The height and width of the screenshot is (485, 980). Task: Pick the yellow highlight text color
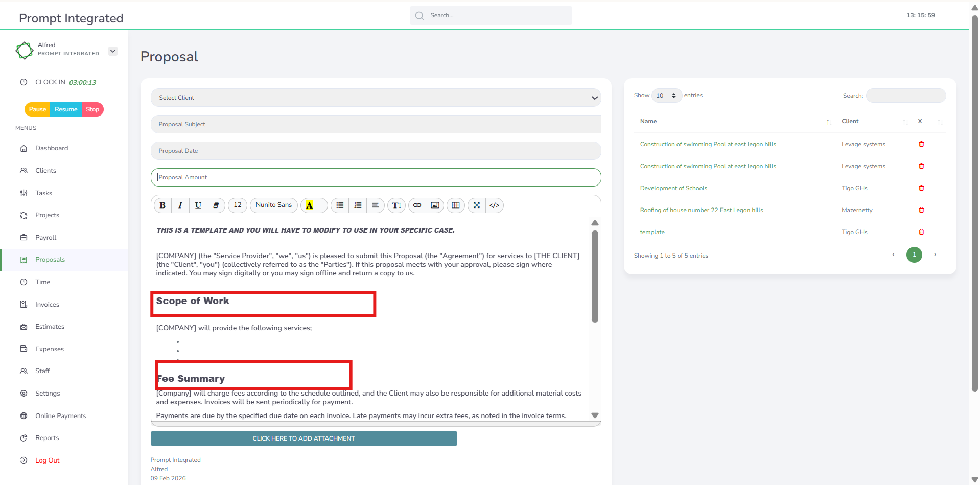309,205
